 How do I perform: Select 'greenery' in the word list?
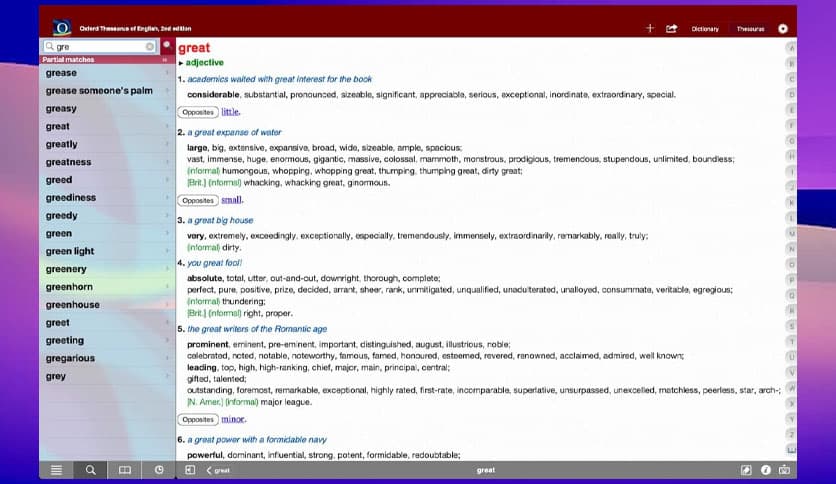107,269
